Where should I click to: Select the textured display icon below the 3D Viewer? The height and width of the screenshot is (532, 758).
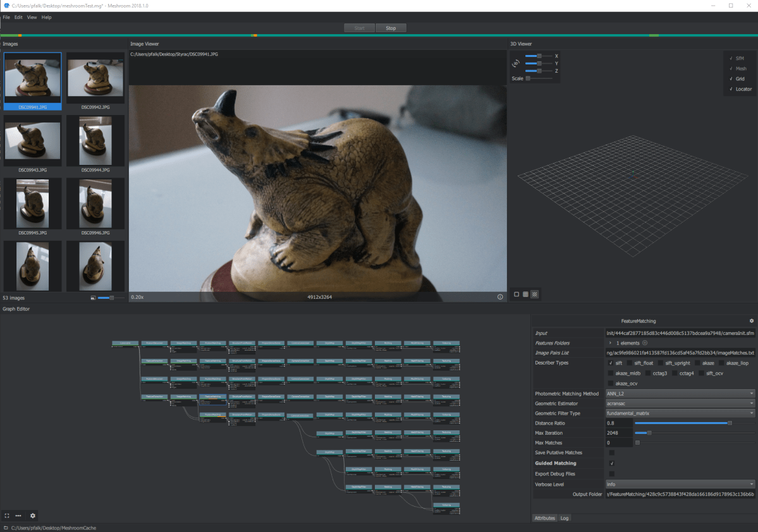pyautogui.click(x=534, y=294)
